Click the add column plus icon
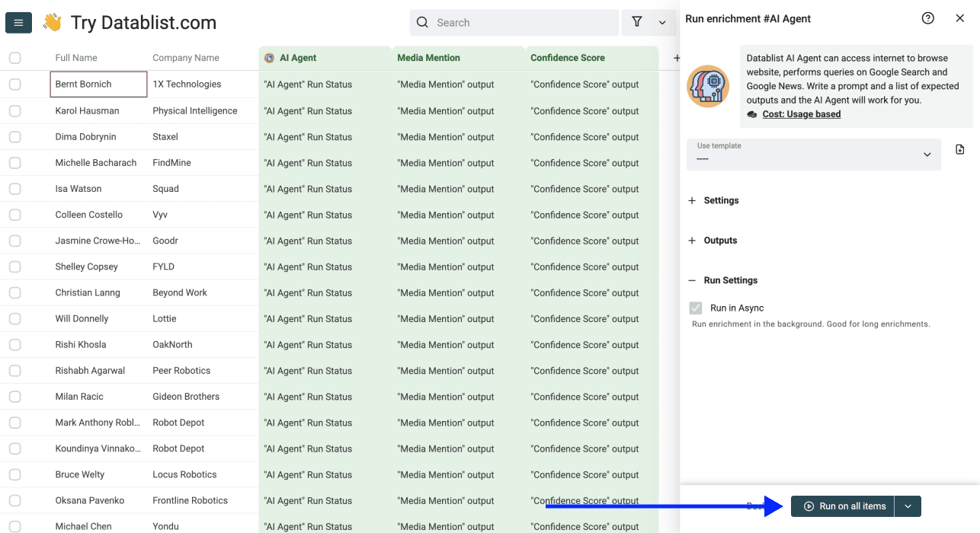The height and width of the screenshot is (533, 980). click(x=676, y=57)
